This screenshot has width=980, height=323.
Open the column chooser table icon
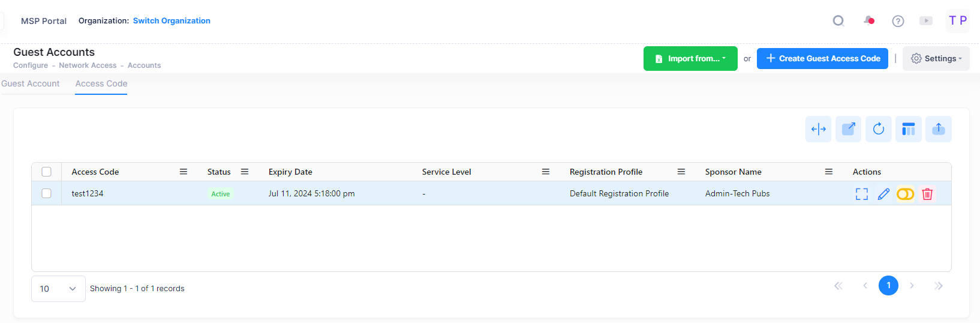[x=908, y=129]
